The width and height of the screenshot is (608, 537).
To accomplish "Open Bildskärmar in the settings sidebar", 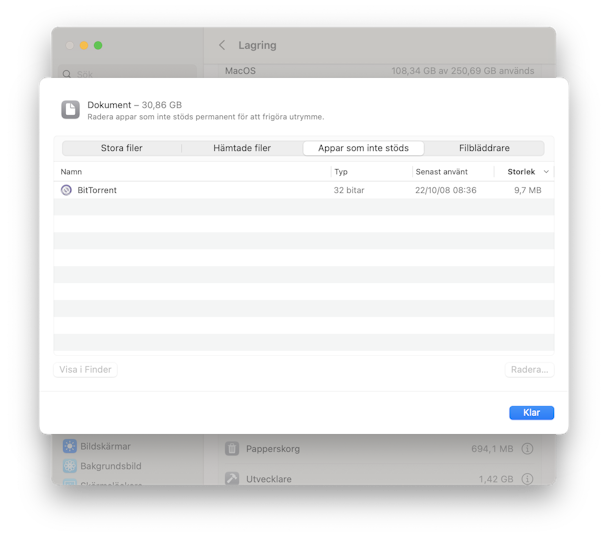I will (x=105, y=446).
